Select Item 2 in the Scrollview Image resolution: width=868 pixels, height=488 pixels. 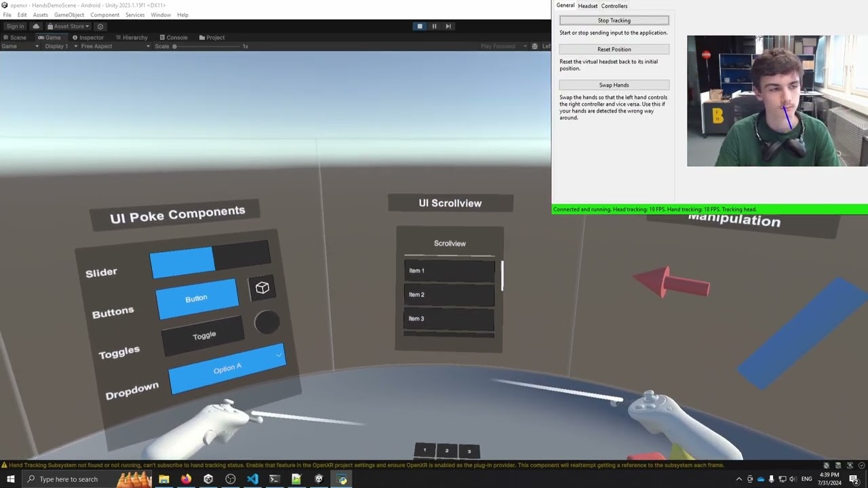449,294
